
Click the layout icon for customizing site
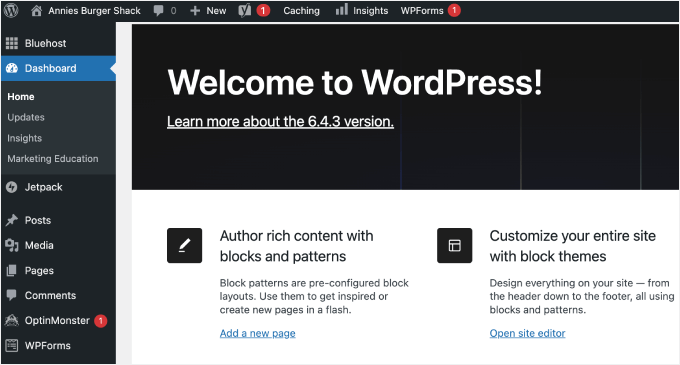click(454, 245)
